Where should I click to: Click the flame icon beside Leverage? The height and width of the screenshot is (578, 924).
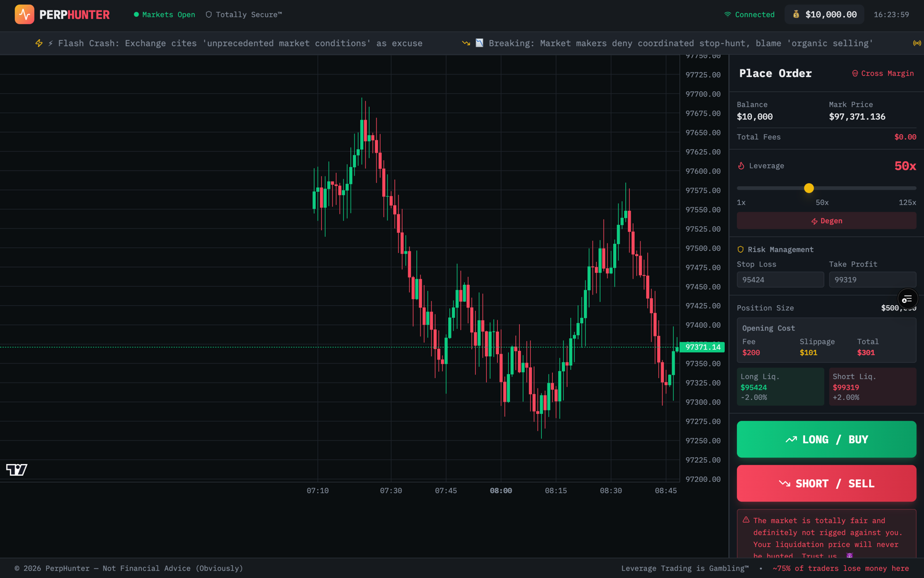[x=742, y=166]
